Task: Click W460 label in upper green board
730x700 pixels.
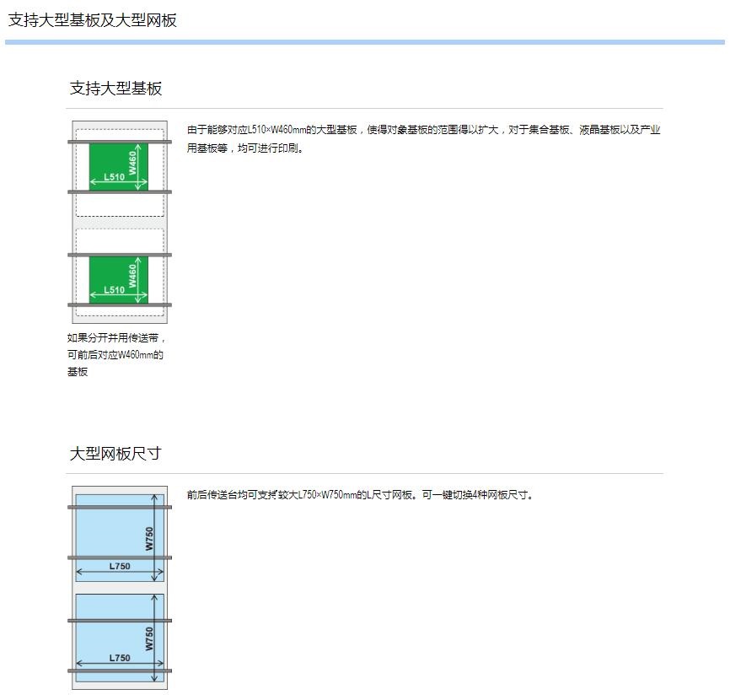Action: 133,161
